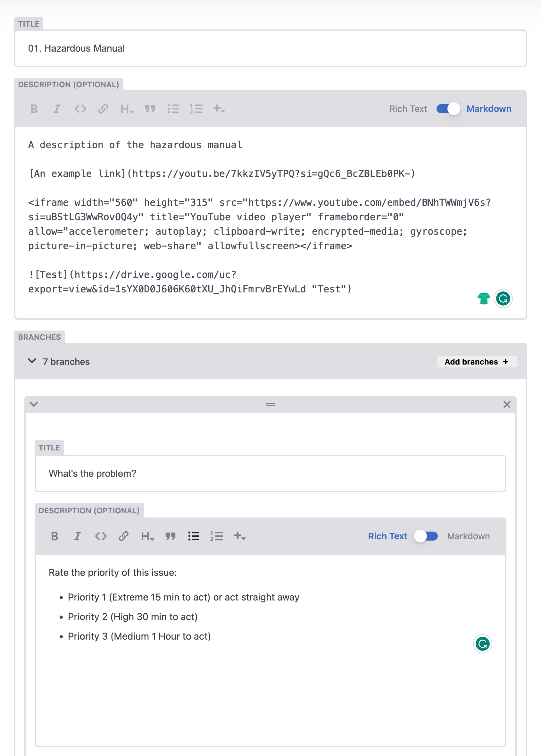This screenshot has height=756, width=541.
Task: Open plus insert dropdown in branch toolbar
Action: (x=240, y=536)
